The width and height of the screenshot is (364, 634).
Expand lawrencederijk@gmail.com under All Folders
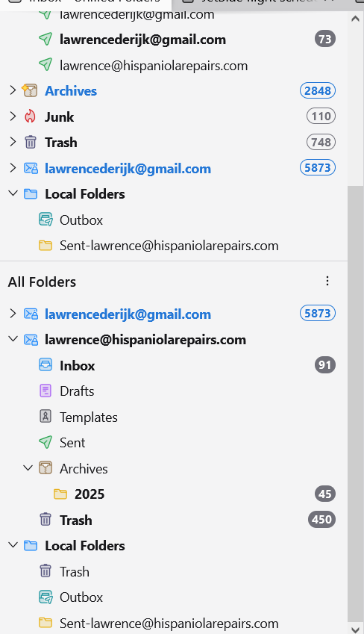click(13, 314)
